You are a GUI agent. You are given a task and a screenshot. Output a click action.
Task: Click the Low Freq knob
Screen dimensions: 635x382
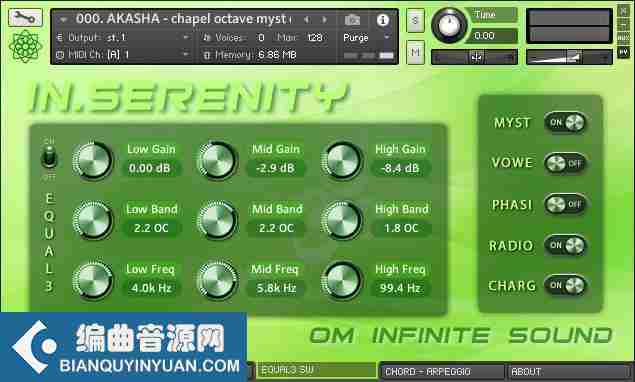93,280
